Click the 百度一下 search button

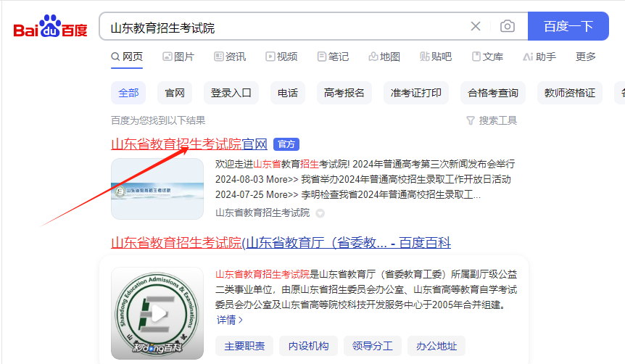point(568,26)
